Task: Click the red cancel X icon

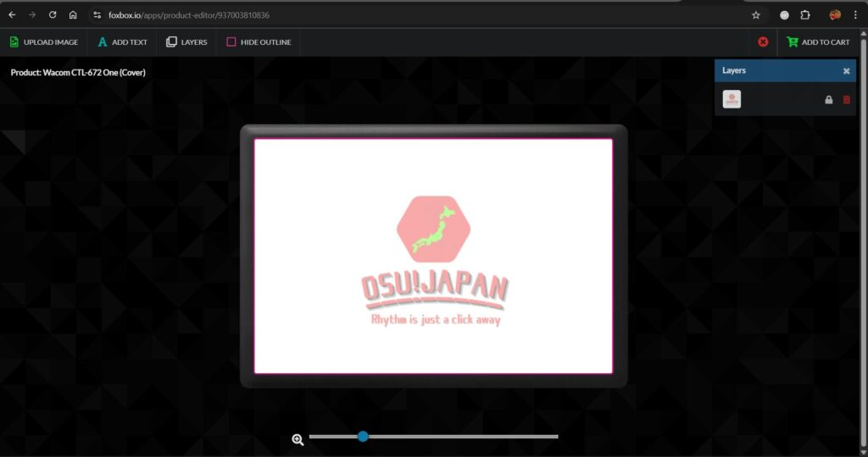Action: [763, 42]
